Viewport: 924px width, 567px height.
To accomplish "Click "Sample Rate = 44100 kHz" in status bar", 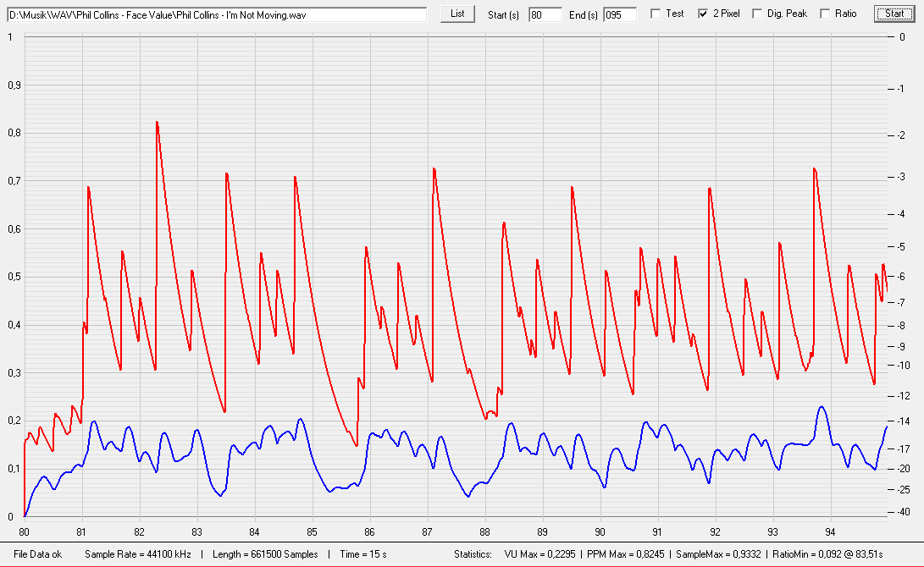I will [138, 554].
